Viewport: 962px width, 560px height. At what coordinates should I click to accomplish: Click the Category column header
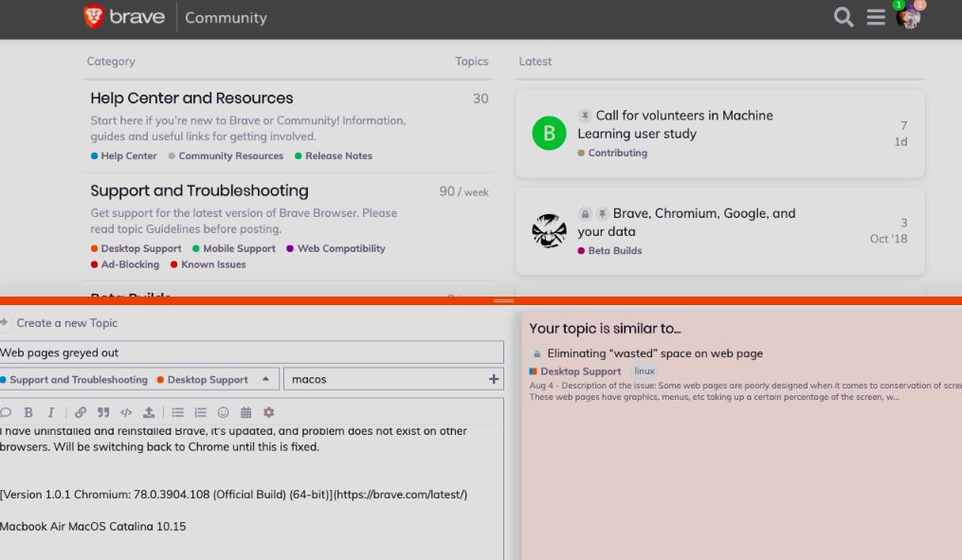point(111,62)
